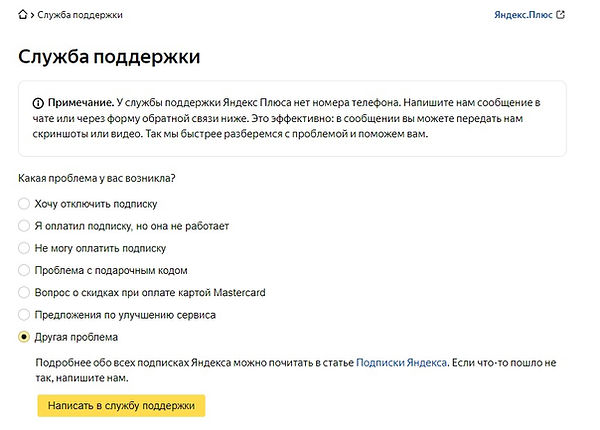Click the home icon in the breadcrumb
600x430 pixels.
(x=24, y=16)
